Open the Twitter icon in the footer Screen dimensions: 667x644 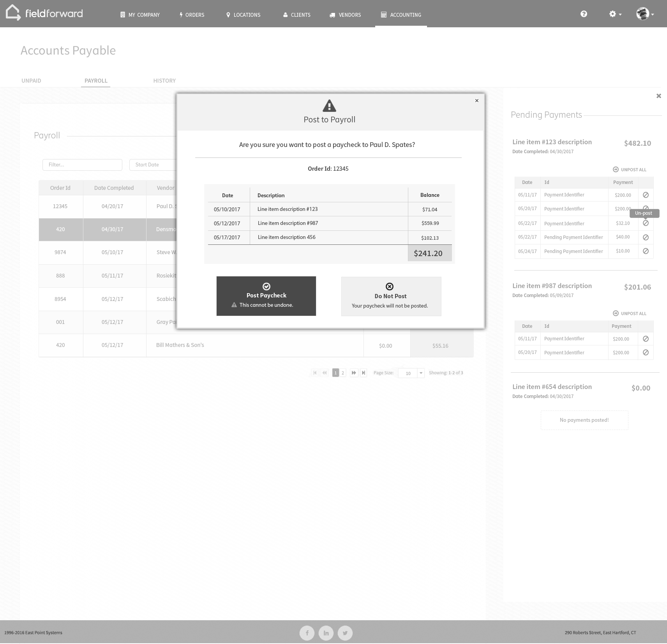[345, 633]
